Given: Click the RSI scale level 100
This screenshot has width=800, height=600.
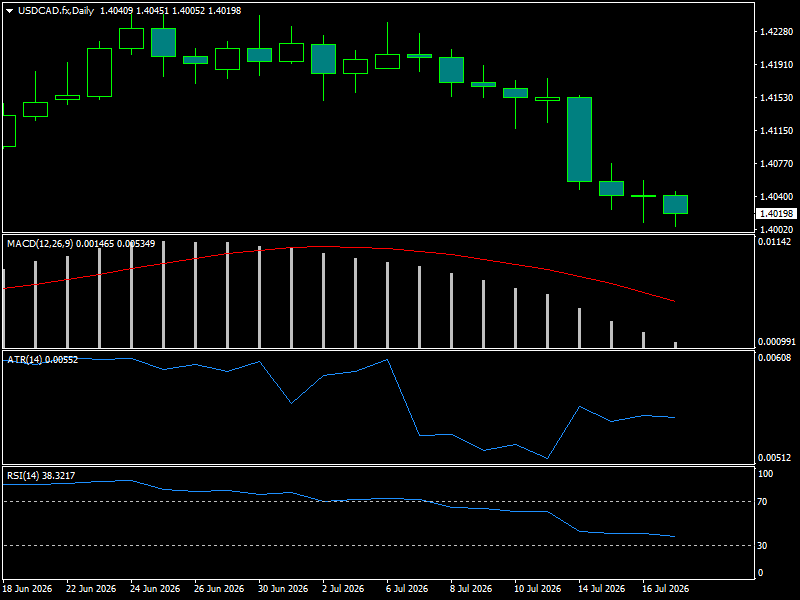Looking at the screenshot, I should (x=765, y=474).
